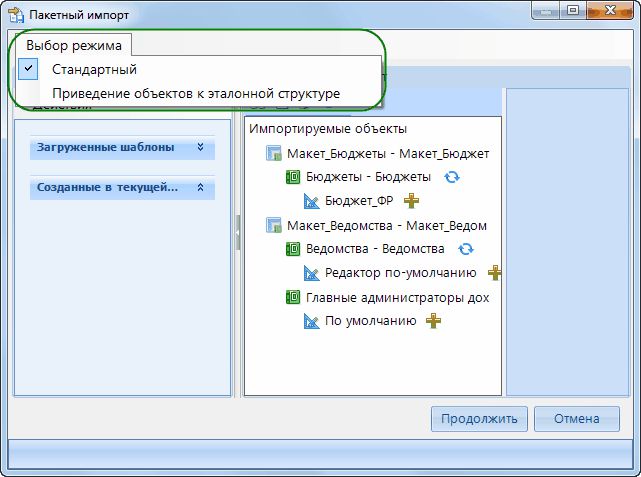Open the Выбор режима menu tab
The width and height of the screenshot is (641, 477).
coord(74,45)
